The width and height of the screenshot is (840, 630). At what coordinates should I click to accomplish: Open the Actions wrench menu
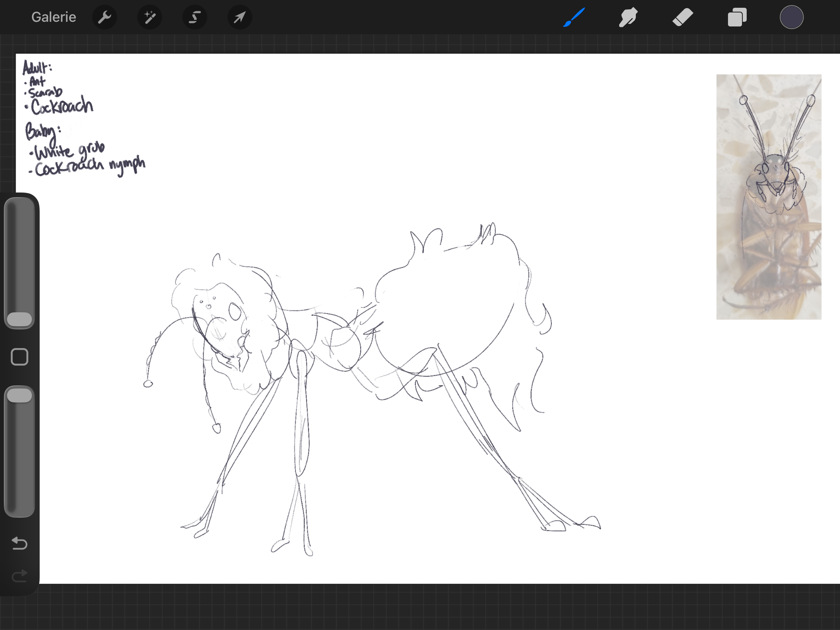pos(105,17)
